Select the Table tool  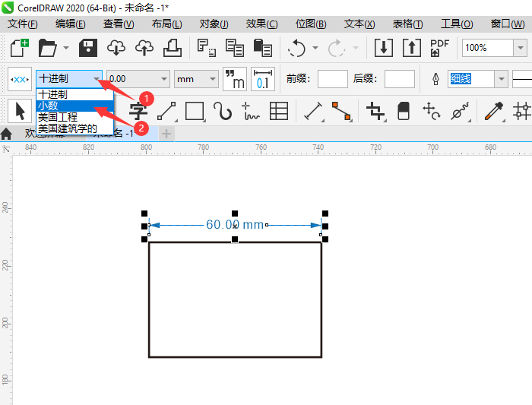tap(279, 111)
